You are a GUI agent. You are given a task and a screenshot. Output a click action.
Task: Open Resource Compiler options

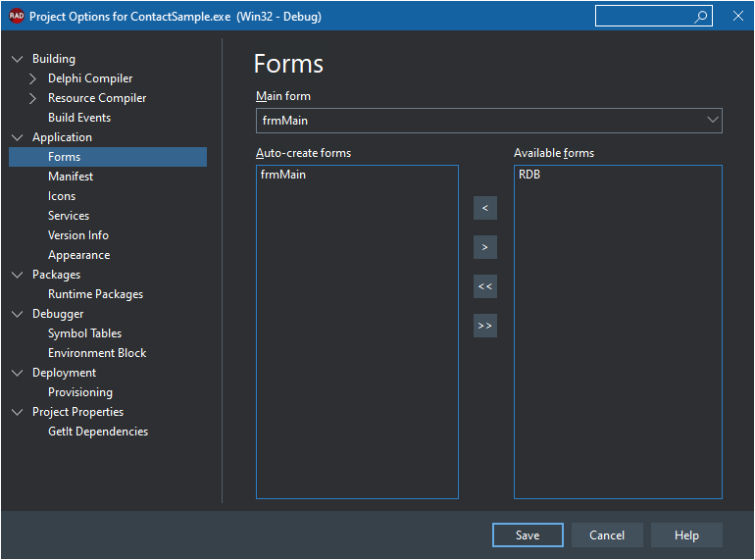tap(97, 98)
